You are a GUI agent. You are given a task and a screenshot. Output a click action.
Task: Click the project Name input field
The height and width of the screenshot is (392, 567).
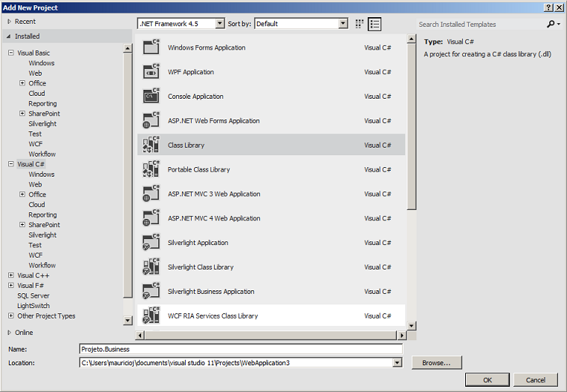(241, 349)
